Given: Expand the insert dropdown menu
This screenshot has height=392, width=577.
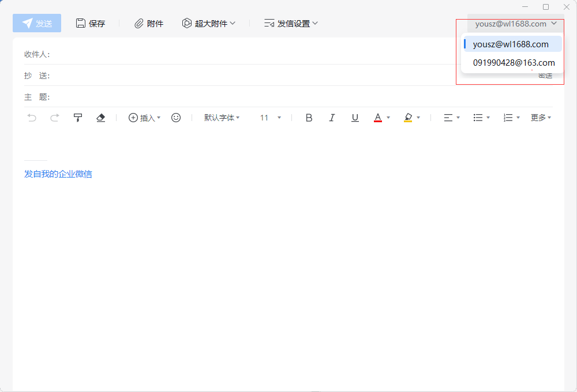Looking at the screenshot, I should click(144, 118).
